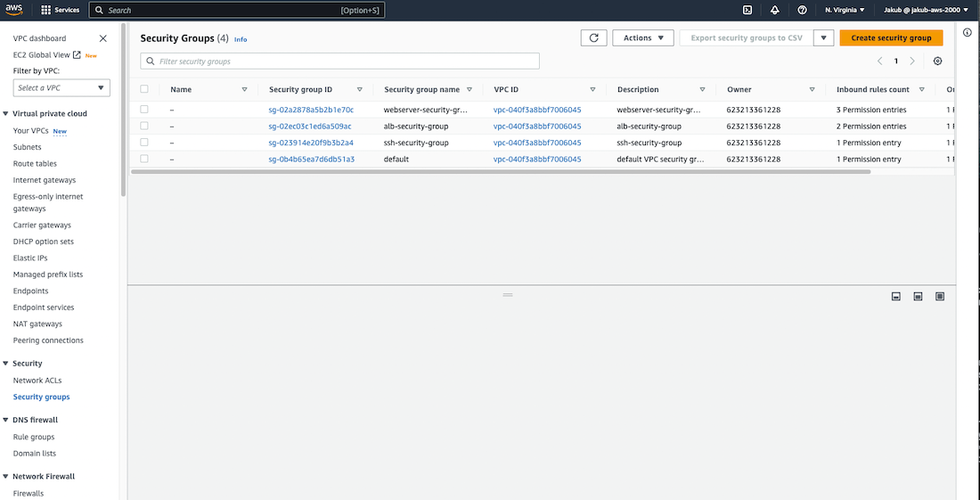Screen dimensions: 980x500
Task: Click Create security group button
Action: tap(890, 38)
